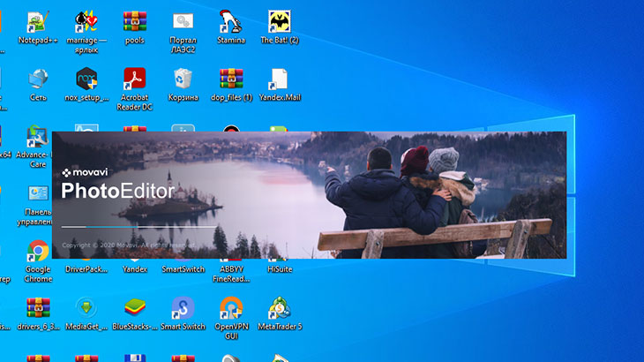Open The Bat! (2) icon
Viewport: 644px width, 362px height.
279,21
